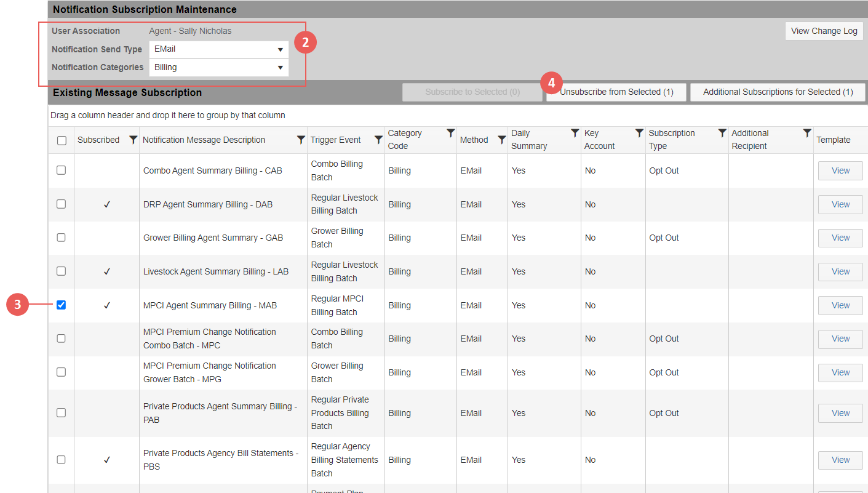The image size is (868, 493).
Task: Sort by Daily Summary column header
Action: point(529,140)
